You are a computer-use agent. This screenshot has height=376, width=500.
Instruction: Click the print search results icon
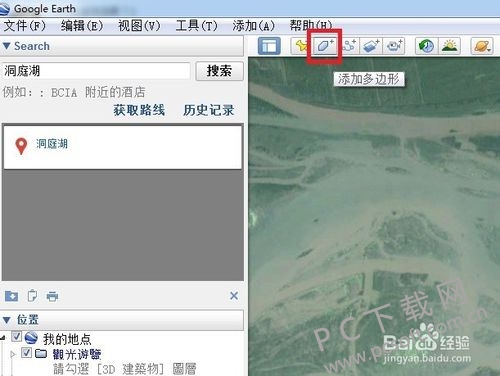[x=52, y=296]
